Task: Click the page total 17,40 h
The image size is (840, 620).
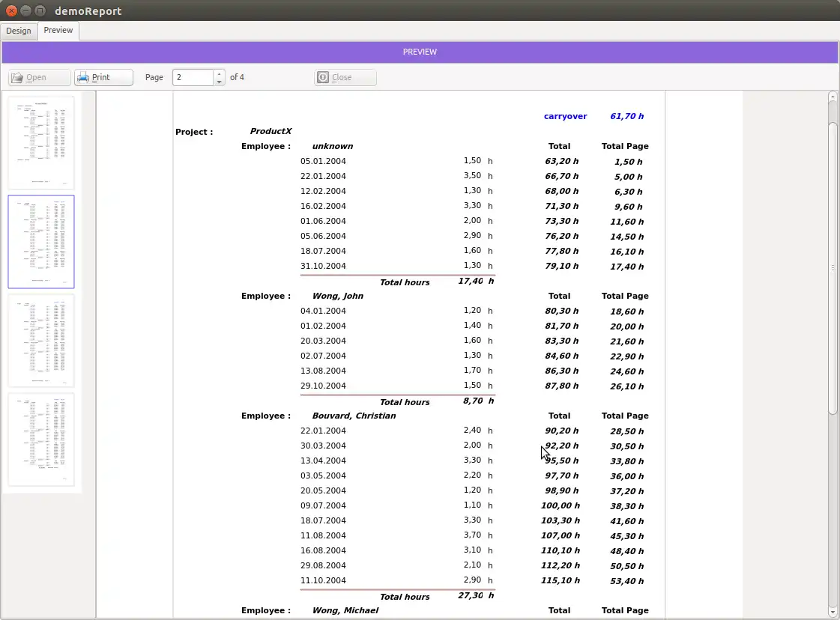Action: coord(626,267)
